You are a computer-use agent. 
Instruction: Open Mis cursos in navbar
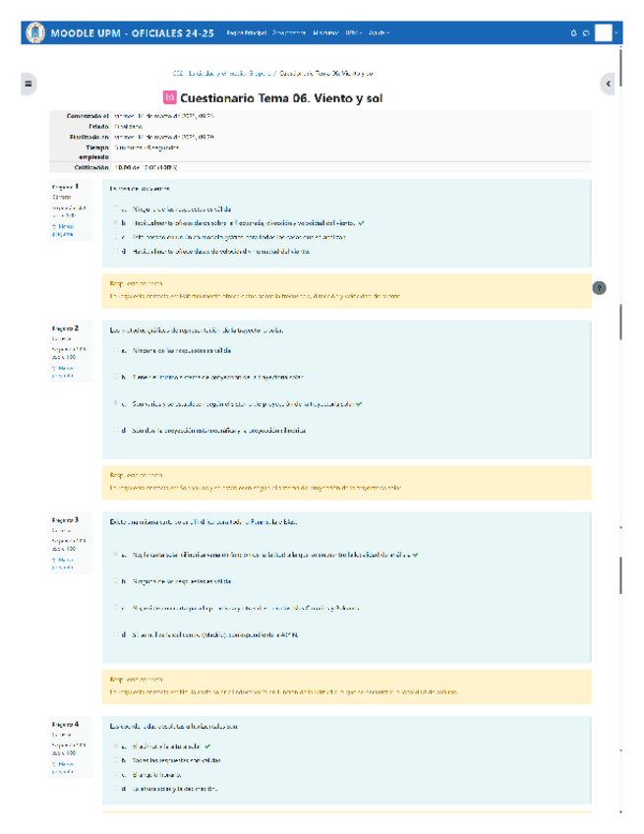(325, 33)
